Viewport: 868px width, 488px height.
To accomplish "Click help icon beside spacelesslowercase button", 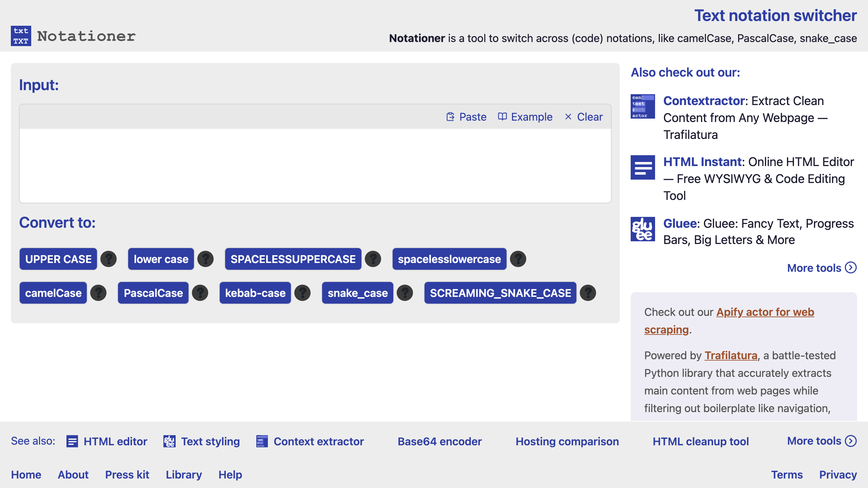I will coord(518,259).
